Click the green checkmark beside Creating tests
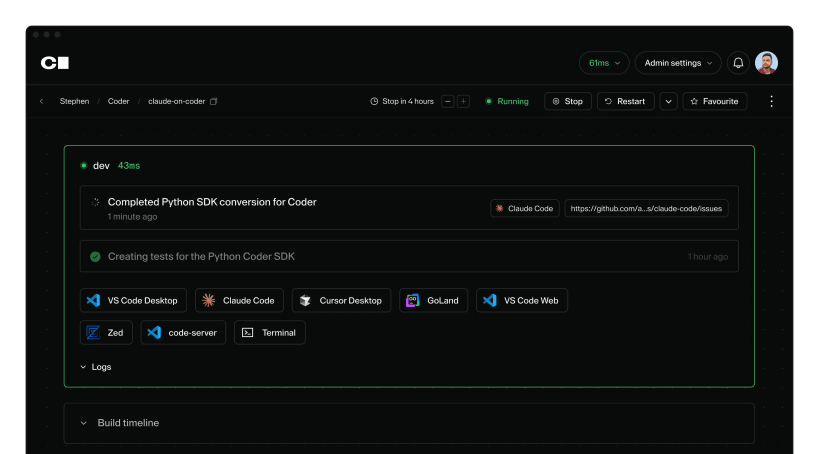Screen dimensions: 819x454 (95, 257)
